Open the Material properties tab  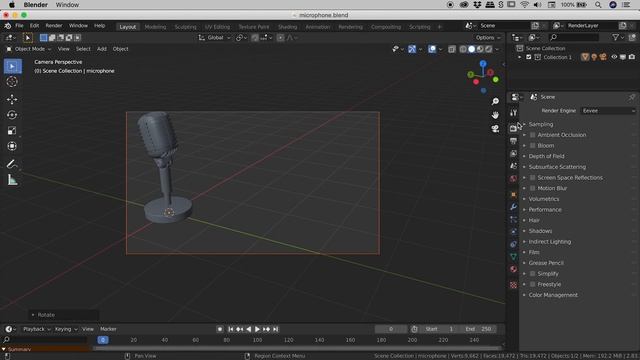coord(513,269)
